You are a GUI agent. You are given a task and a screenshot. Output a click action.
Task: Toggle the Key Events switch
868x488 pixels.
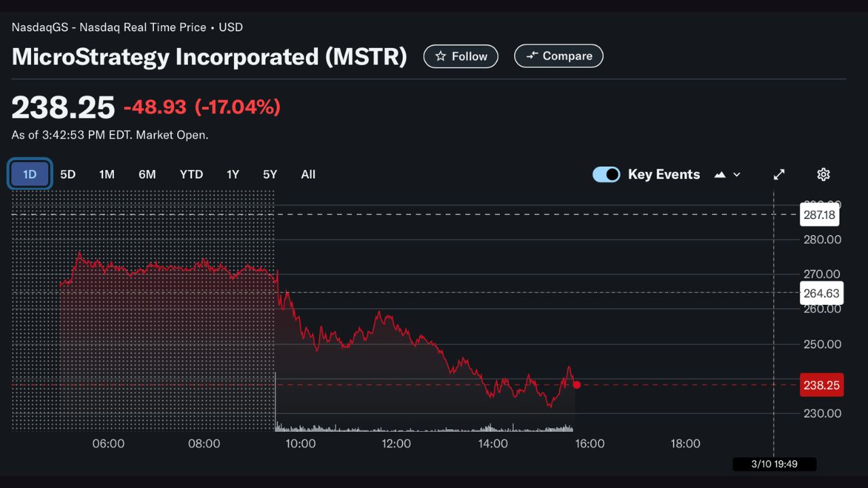(606, 174)
